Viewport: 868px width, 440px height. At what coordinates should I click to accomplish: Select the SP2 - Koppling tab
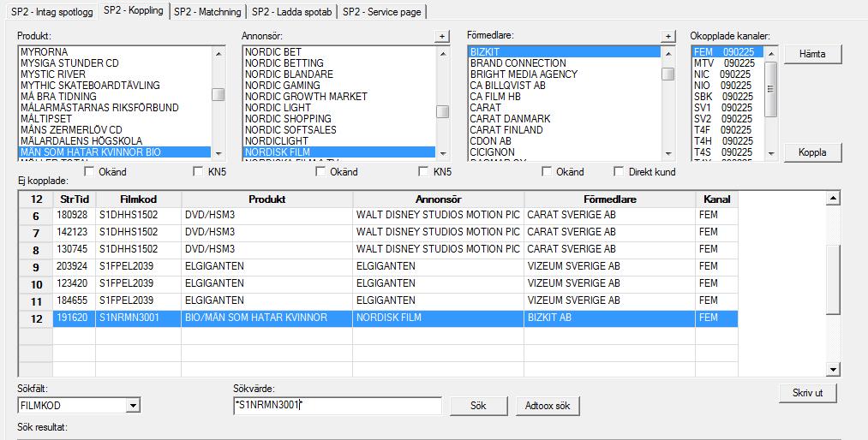pyautogui.click(x=134, y=10)
